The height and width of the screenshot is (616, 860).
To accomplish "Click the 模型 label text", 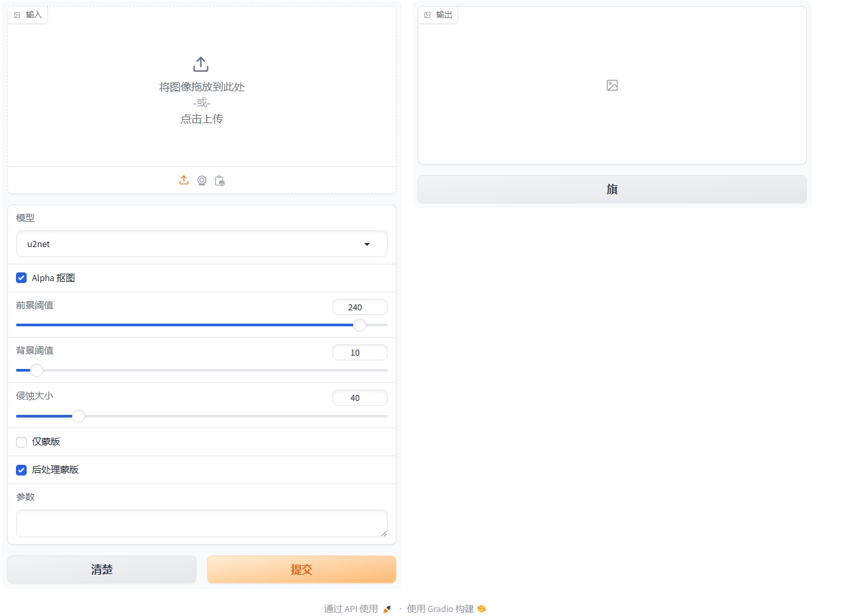I will pos(25,218).
